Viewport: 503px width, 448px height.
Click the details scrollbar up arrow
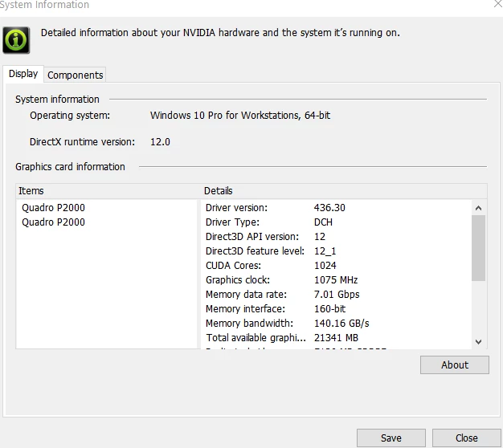478,208
